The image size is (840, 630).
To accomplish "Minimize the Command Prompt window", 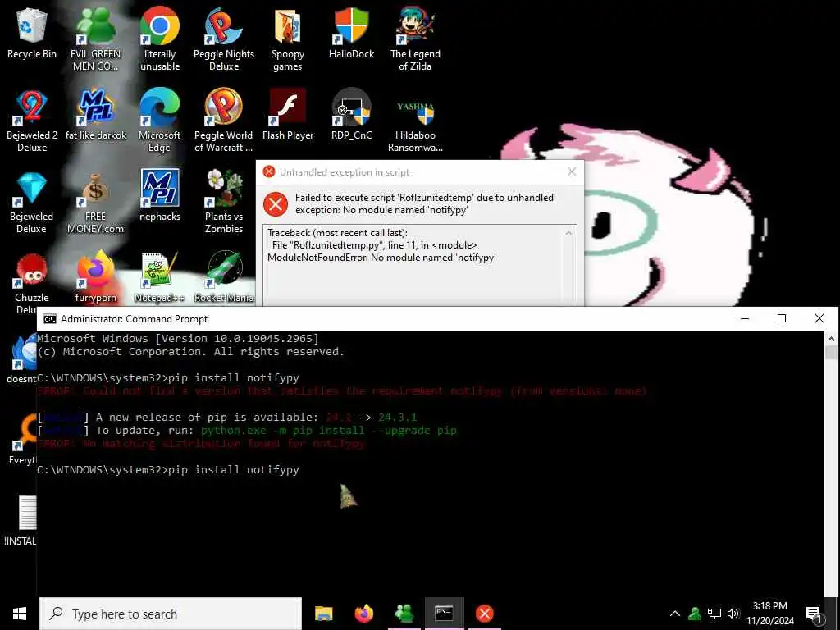I will pos(745,318).
